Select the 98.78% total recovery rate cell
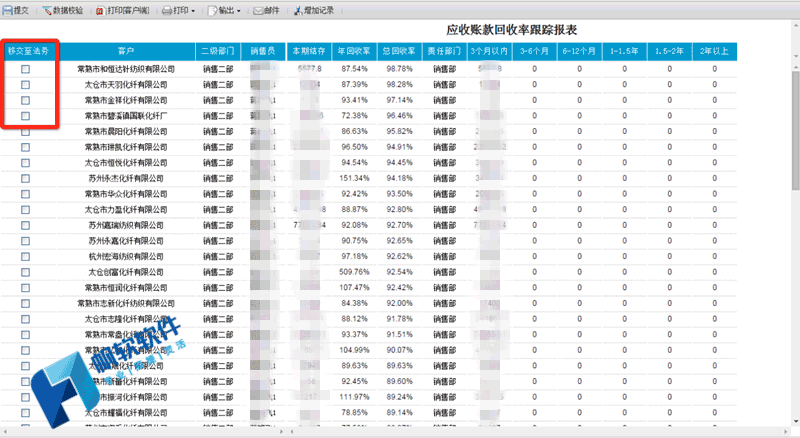The width and height of the screenshot is (800, 438). click(399, 69)
